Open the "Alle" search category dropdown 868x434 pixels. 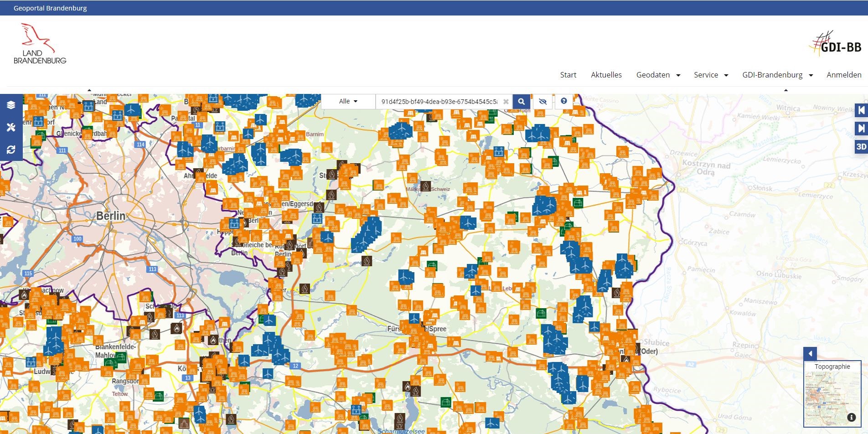(x=348, y=101)
